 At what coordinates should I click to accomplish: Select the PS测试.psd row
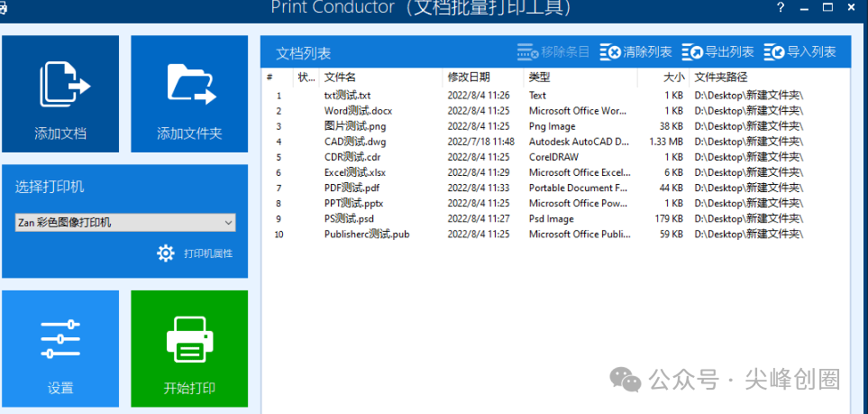pyautogui.click(x=556, y=219)
